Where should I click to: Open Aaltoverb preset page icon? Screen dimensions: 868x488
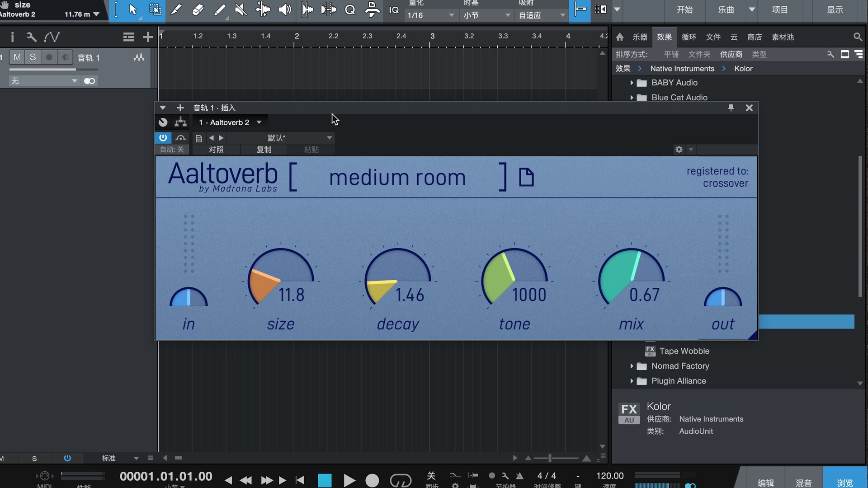[x=526, y=177]
